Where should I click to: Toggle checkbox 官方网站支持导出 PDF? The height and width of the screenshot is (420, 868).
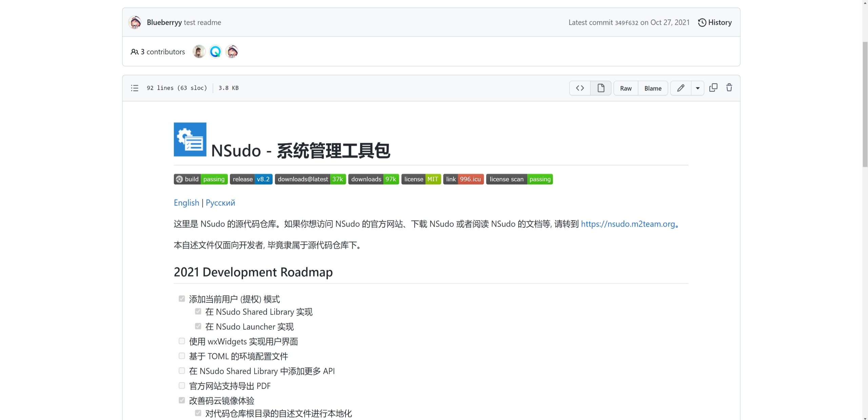[182, 386]
